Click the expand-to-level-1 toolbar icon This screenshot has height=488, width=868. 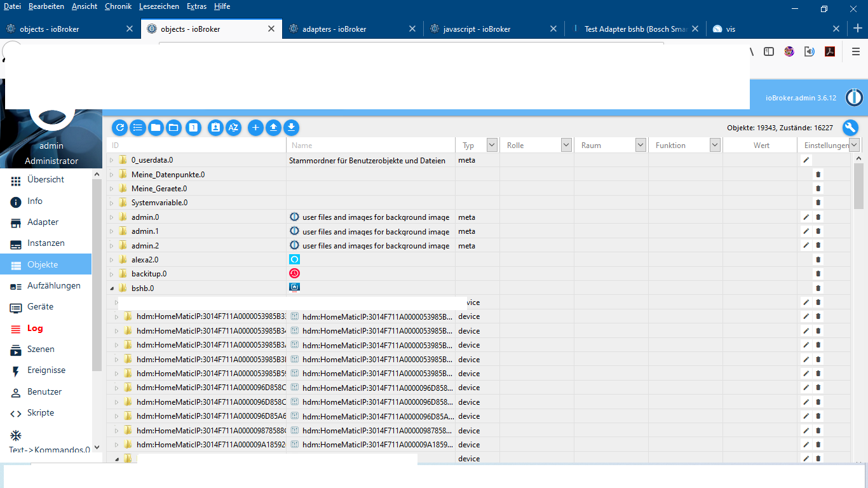tap(194, 128)
